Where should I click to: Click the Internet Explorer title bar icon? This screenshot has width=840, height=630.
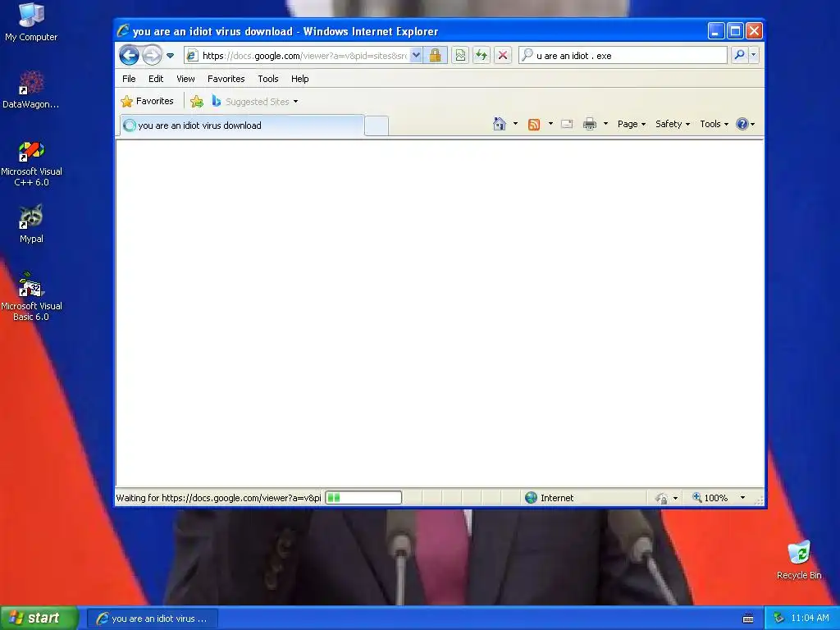tap(123, 30)
